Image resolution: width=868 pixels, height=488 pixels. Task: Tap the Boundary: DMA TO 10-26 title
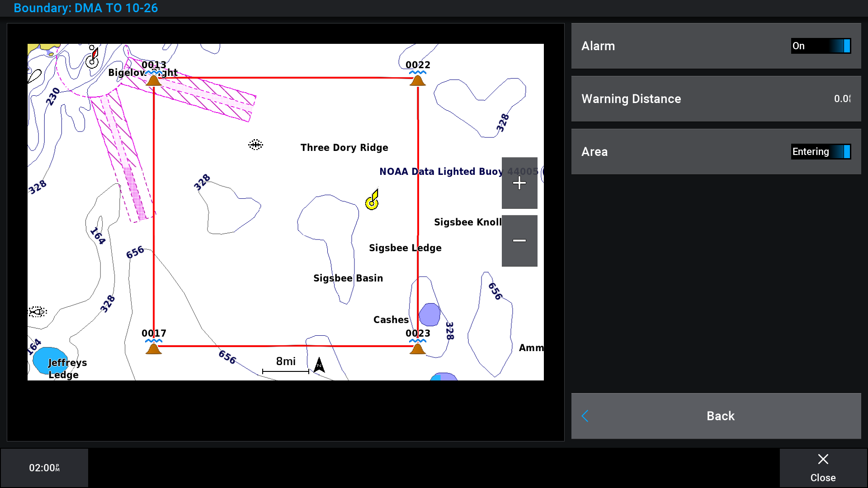click(86, 8)
